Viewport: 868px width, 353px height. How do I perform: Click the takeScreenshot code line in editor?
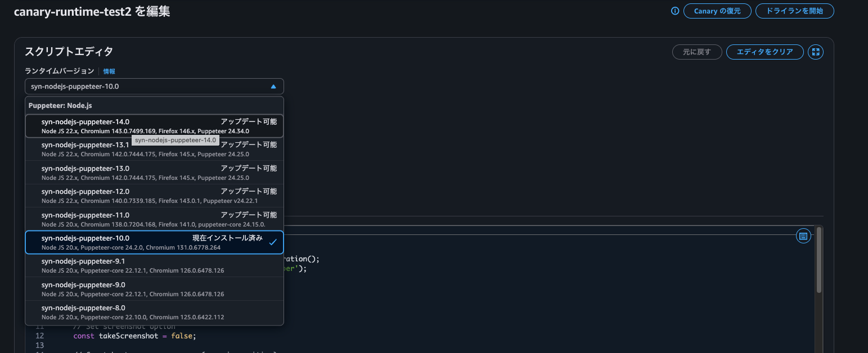point(134,336)
